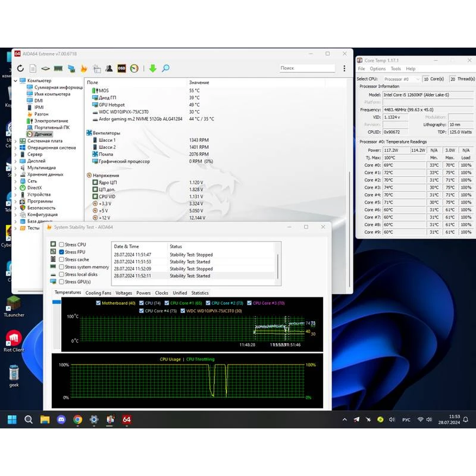Toggle WDC WD10JPVX graph checkbox

[x=183, y=311]
